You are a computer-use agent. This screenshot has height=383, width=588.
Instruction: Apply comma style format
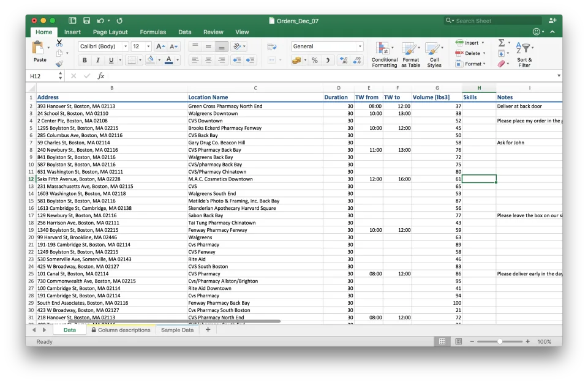(x=328, y=60)
